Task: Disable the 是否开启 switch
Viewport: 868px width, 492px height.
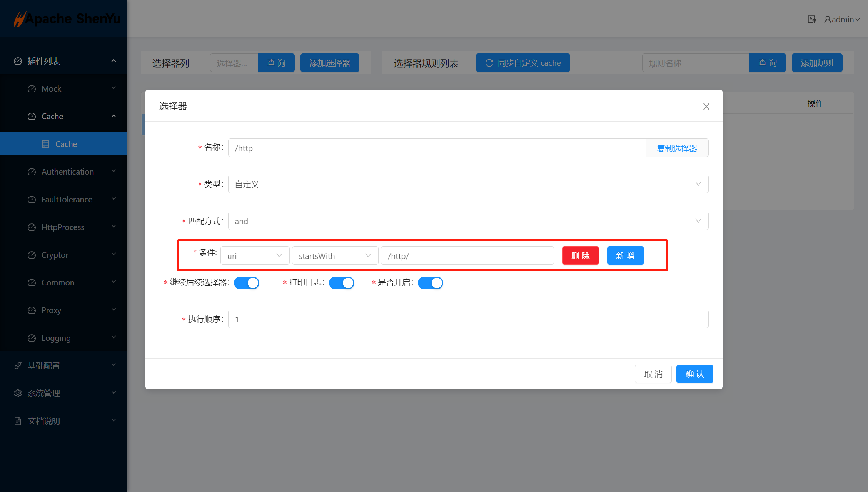Action: [x=431, y=283]
